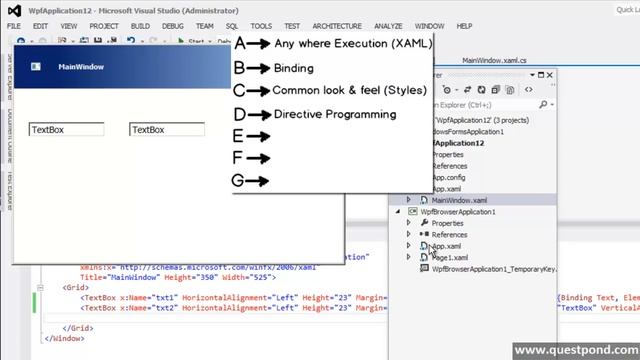Select the 'WpfApplication12' (3 projects) solution node

tap(482, 120)
